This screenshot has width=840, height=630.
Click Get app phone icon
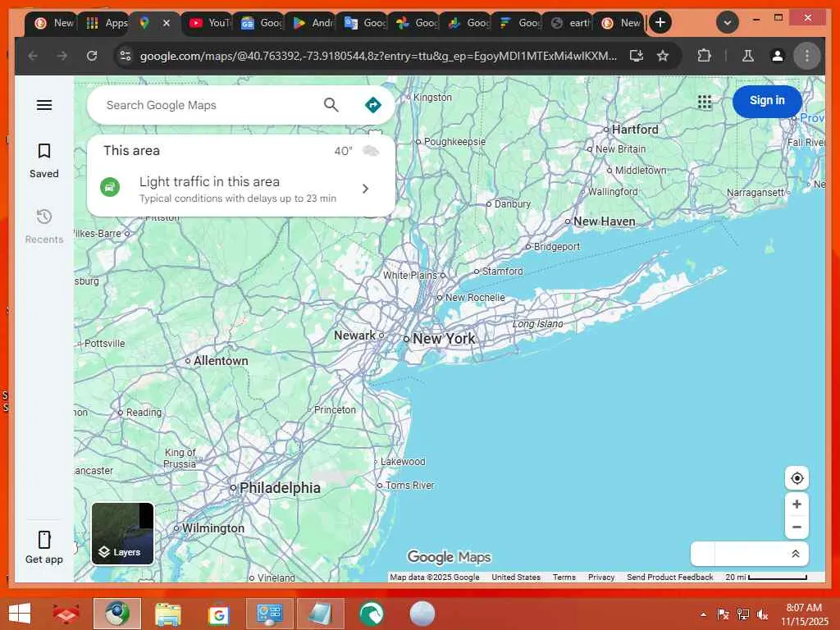[44, 540]
